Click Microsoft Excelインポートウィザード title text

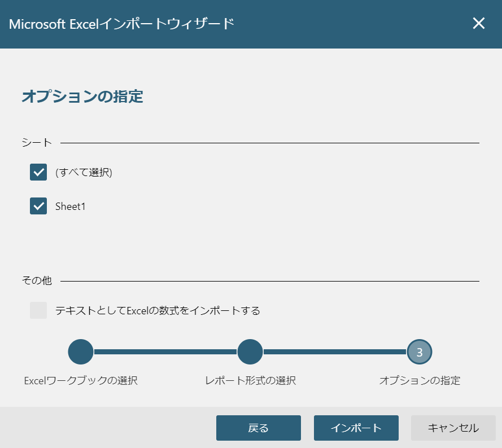[121, 24]
